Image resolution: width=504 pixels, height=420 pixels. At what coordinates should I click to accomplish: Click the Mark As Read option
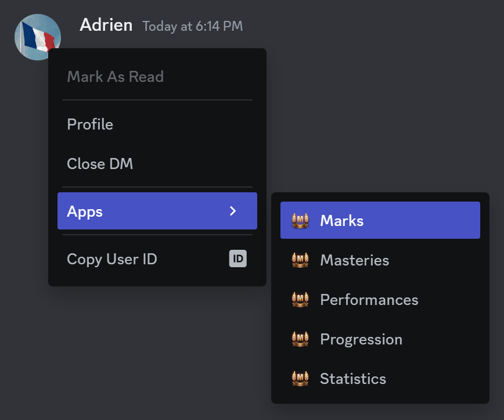(x=115, y=77)
